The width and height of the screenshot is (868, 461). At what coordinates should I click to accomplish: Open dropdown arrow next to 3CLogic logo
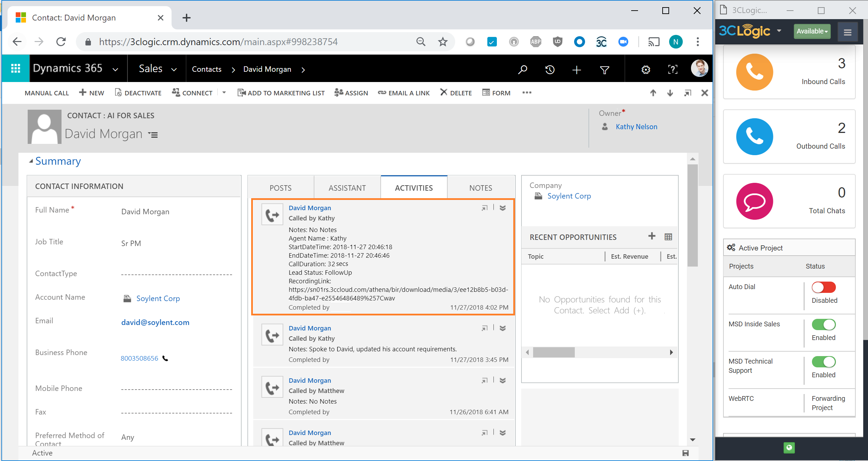(779, 31)
